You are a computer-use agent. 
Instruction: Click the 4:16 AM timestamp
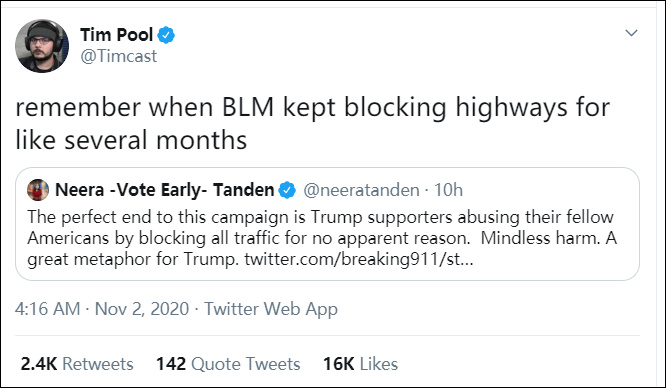tap(47, 309)
